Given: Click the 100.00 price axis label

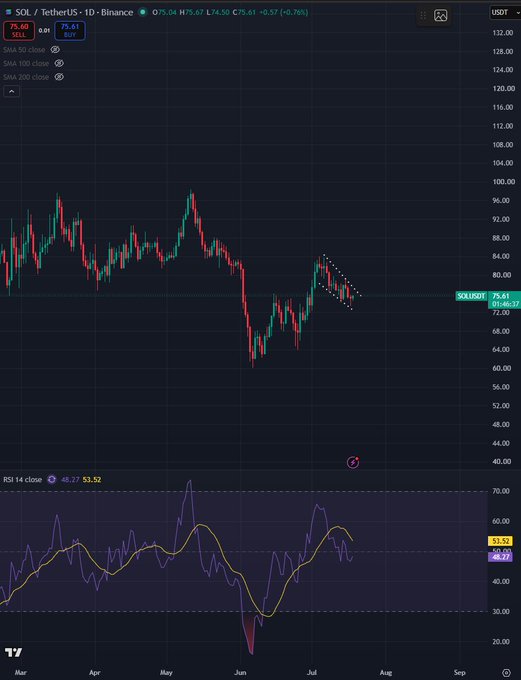Looking at the screenshot, I should (x=503, y=182).
